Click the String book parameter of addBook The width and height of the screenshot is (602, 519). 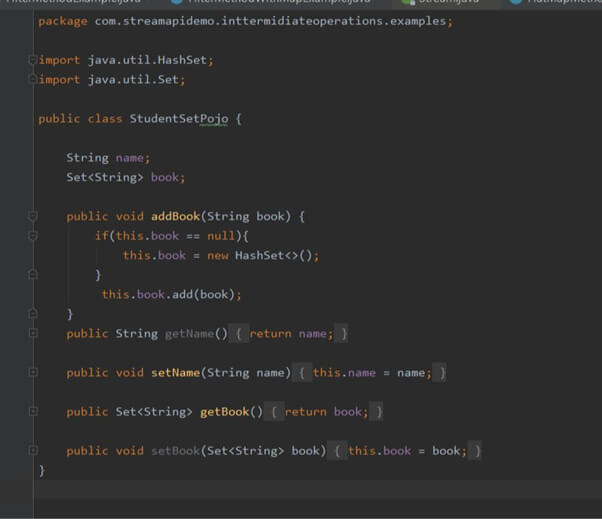(x=246, y=216)
